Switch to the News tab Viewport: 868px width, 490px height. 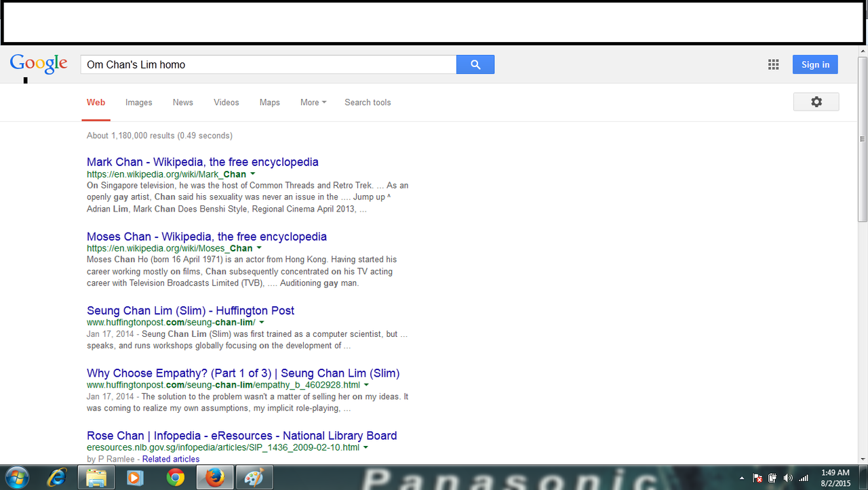(183, 102)
